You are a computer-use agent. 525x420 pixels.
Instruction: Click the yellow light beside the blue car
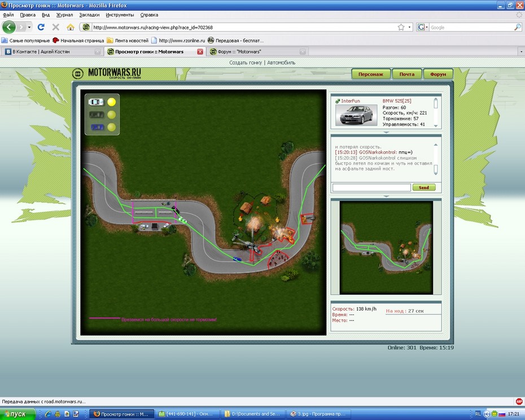(x=112, y=127)
